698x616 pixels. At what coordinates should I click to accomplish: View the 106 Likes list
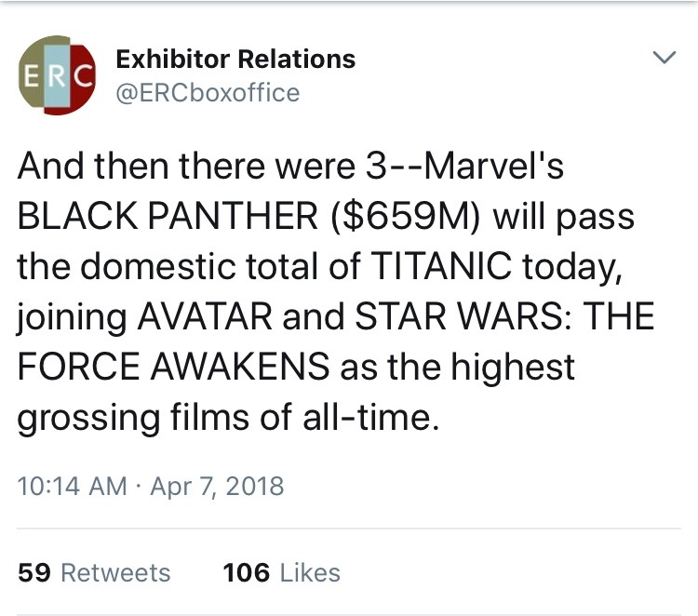click(x=281, y=572)
